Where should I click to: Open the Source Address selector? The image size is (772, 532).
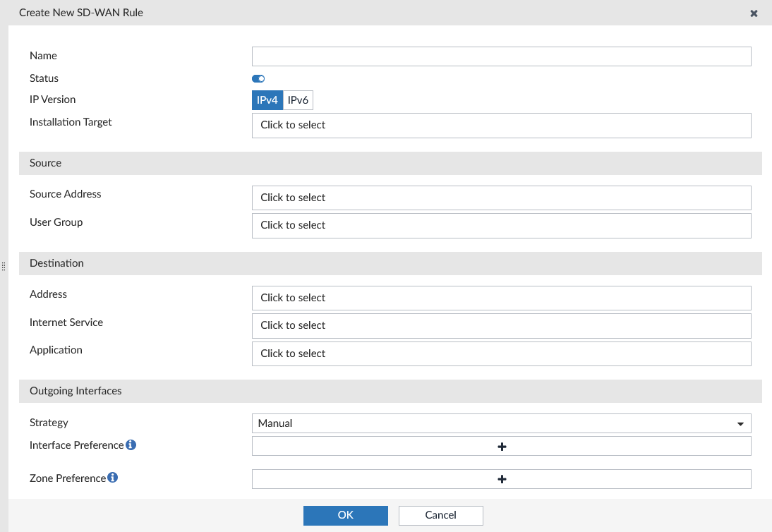[501, 198]
